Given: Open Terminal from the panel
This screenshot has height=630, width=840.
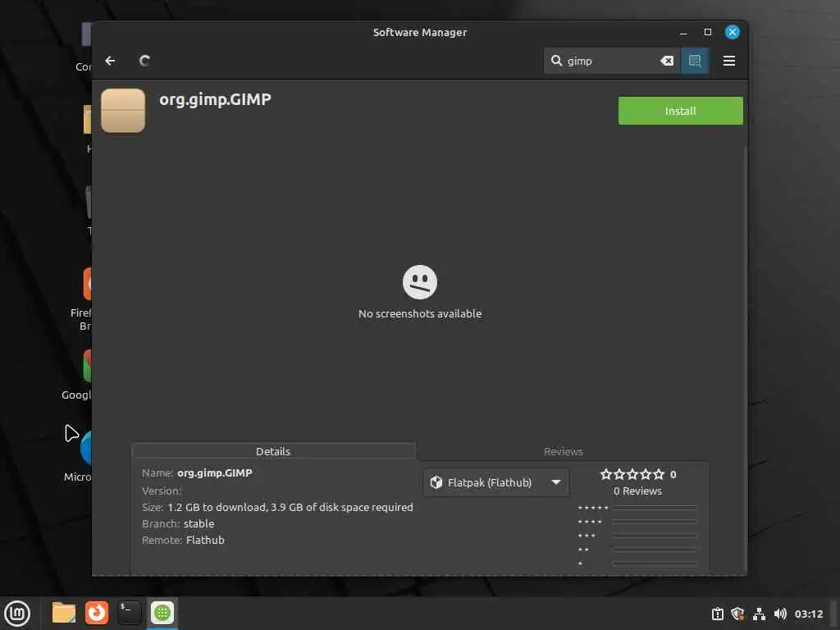Looking at the screenshot, I should coord(129,613).
